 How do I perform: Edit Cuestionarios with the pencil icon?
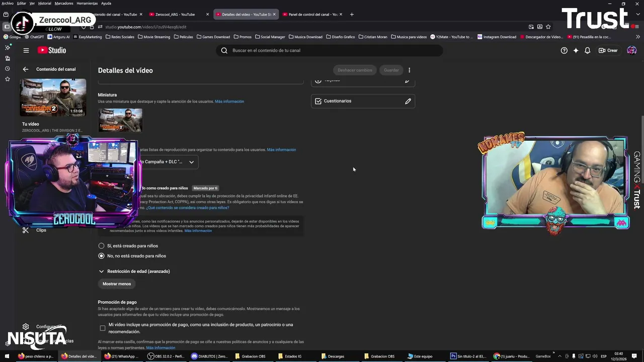[408, 101]
